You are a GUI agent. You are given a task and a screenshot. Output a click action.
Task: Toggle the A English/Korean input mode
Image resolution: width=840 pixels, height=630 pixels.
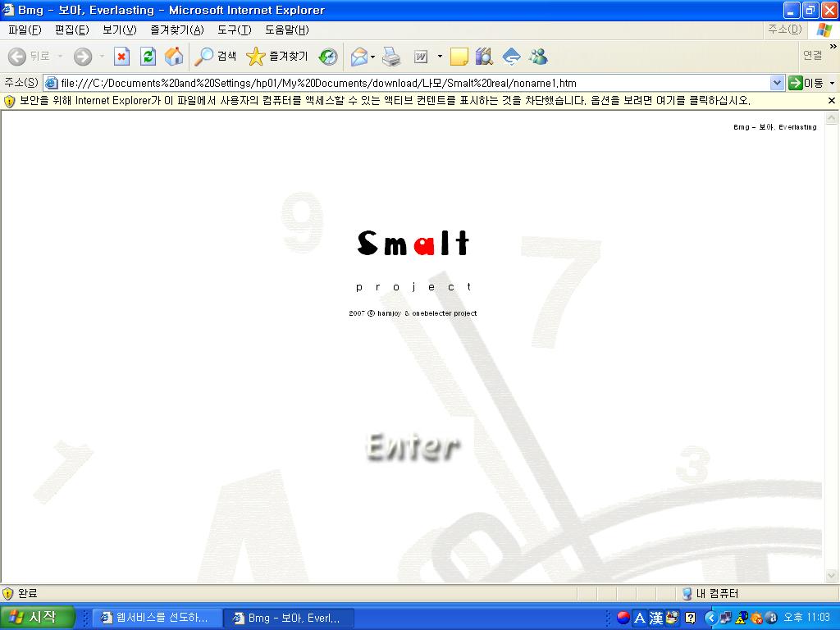point(640,618)
